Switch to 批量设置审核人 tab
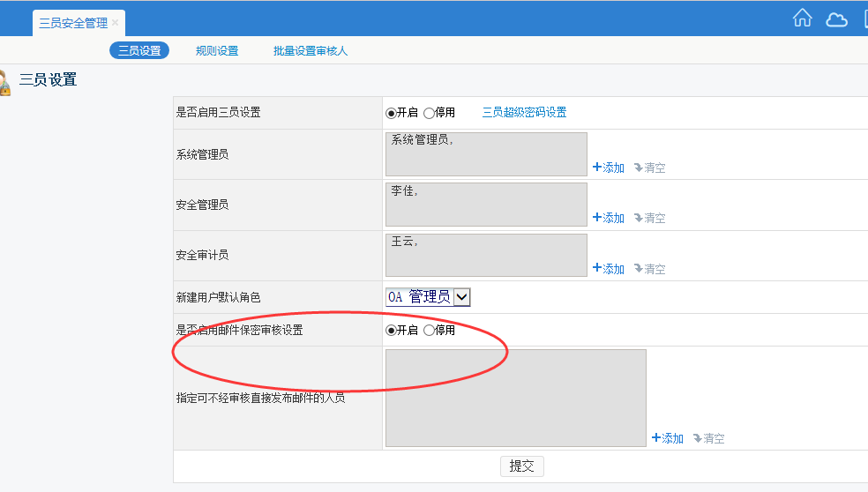 pyautogui.click(x=311, y=51)
